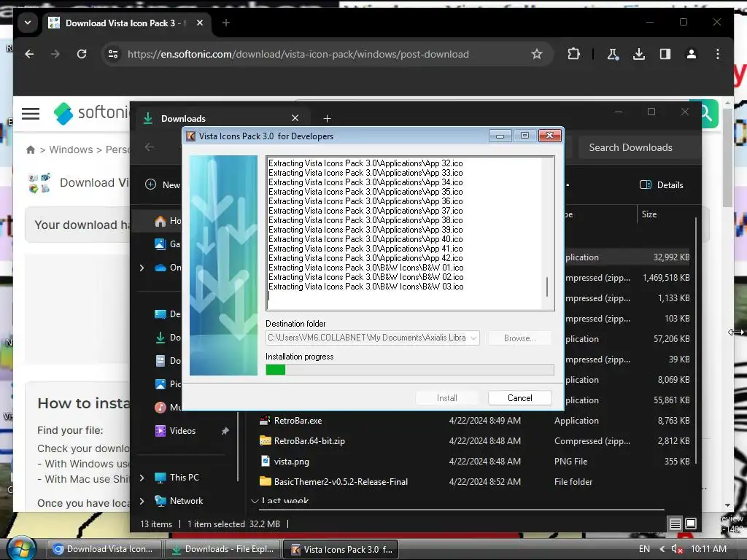The width and height of the screenshot is (747, 560).
Task: Click File Explorer vertical scrollbar
Action: click(x=696, y=341)
